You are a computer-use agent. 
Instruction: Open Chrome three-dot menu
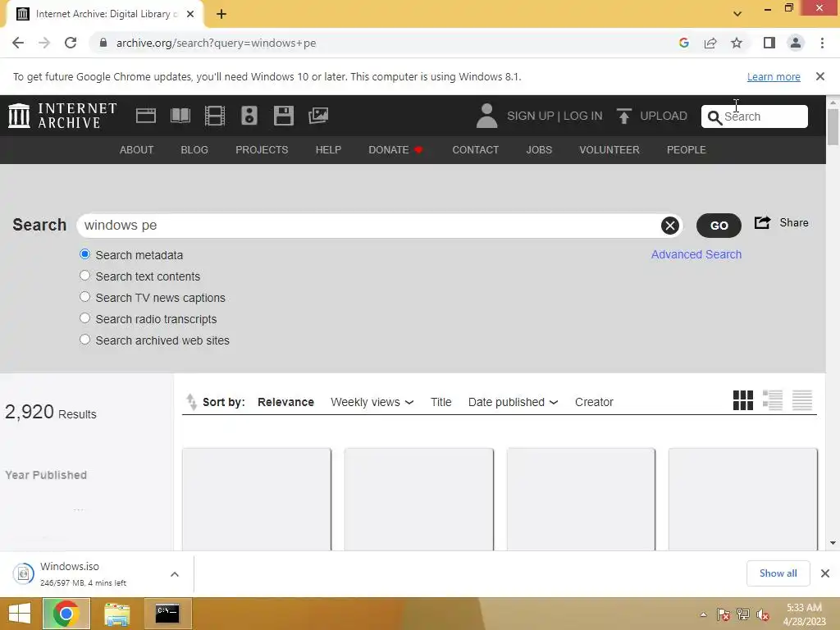tap(822, 43)
